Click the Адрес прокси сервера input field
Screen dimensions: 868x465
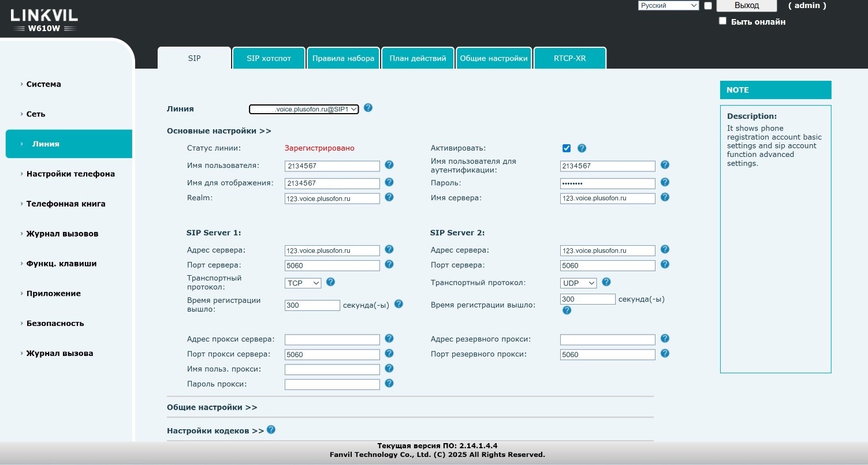coord(332,340)
